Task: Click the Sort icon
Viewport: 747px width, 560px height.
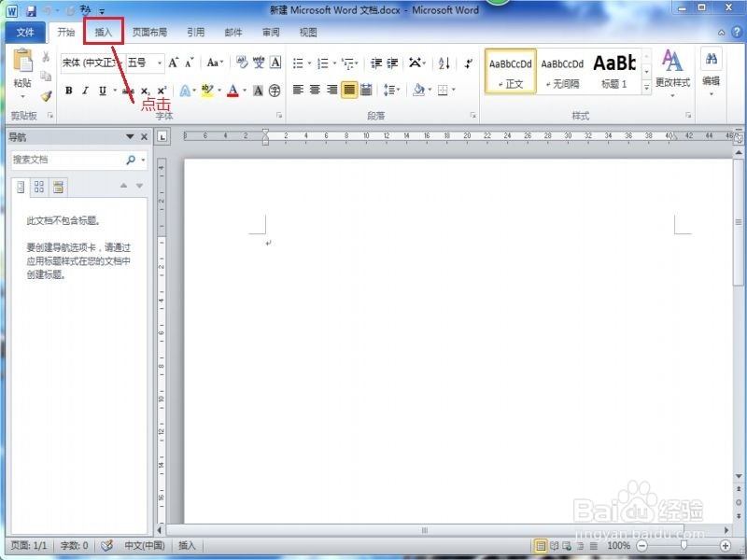Action: pyautogui.click(x=444, y=63)
